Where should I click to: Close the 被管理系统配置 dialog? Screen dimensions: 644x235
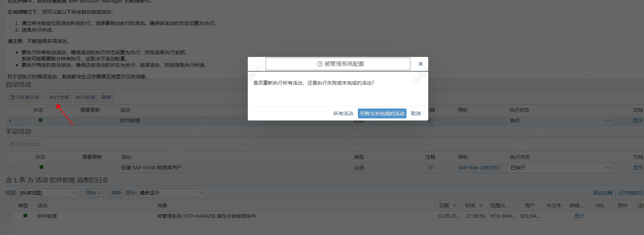(421, 64)
